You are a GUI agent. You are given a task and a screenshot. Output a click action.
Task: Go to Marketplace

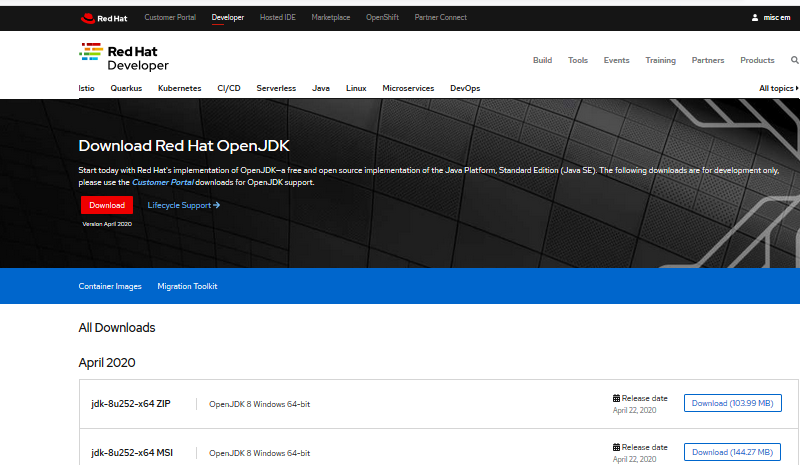pyautogui.click(x=331, y=17)
